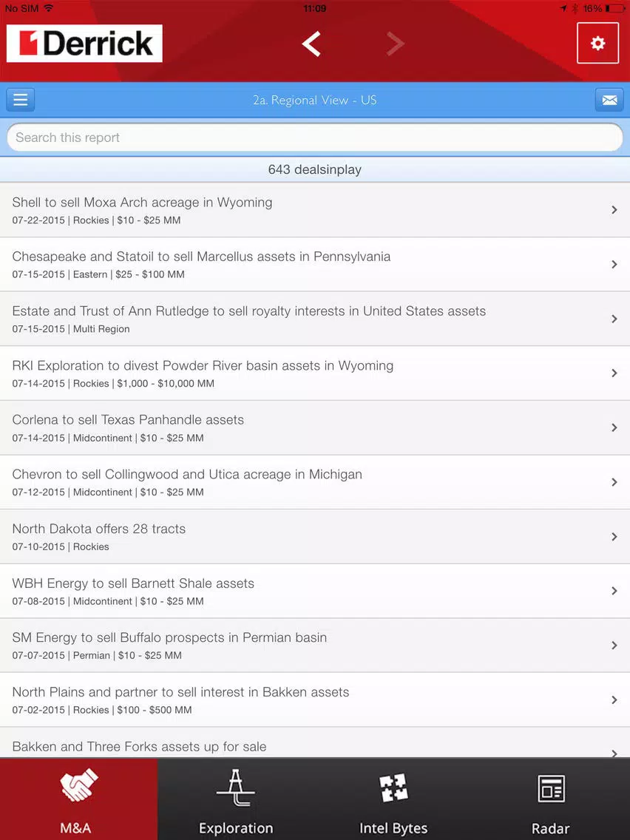Image resolution: width=630 pixels, height=840 pixels.
Task: Expand chevron for WBH Energy deal
Action: (614, 591)
